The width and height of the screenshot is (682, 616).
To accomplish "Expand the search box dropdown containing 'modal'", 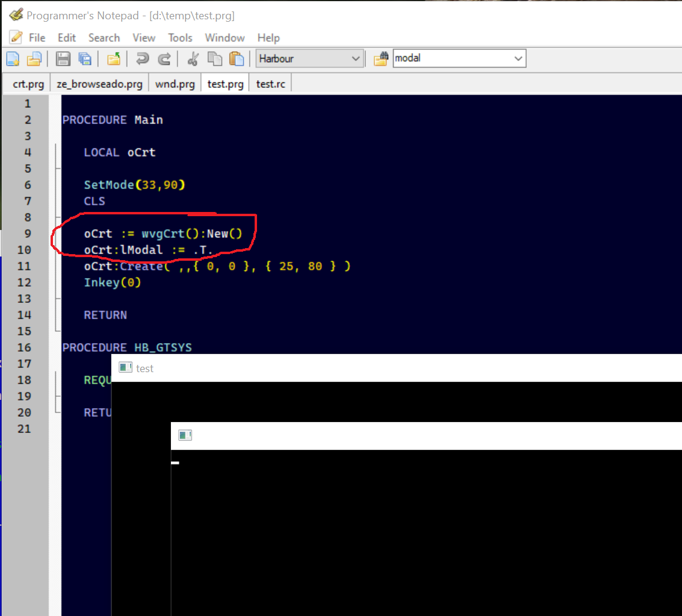I will tap(518, 58).
